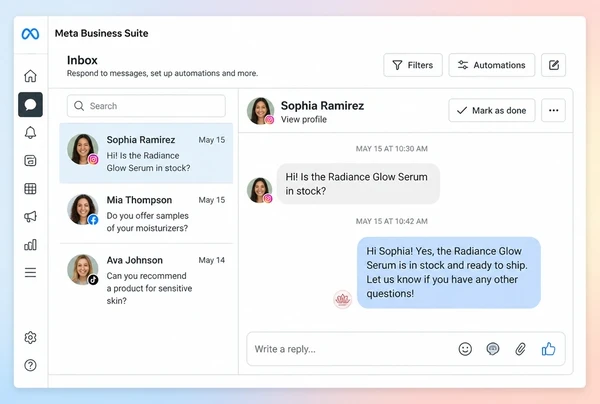The image size is (600, 404).
Task: Click 'MAY 15 AT 10:30 AM' timestamp
Action: coord(391,149)
